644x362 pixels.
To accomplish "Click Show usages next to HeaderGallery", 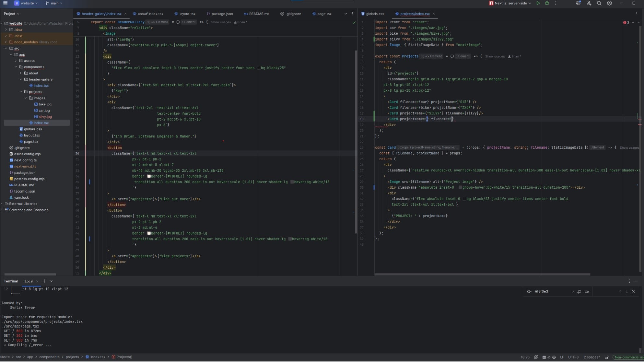I will pos(221,22).
